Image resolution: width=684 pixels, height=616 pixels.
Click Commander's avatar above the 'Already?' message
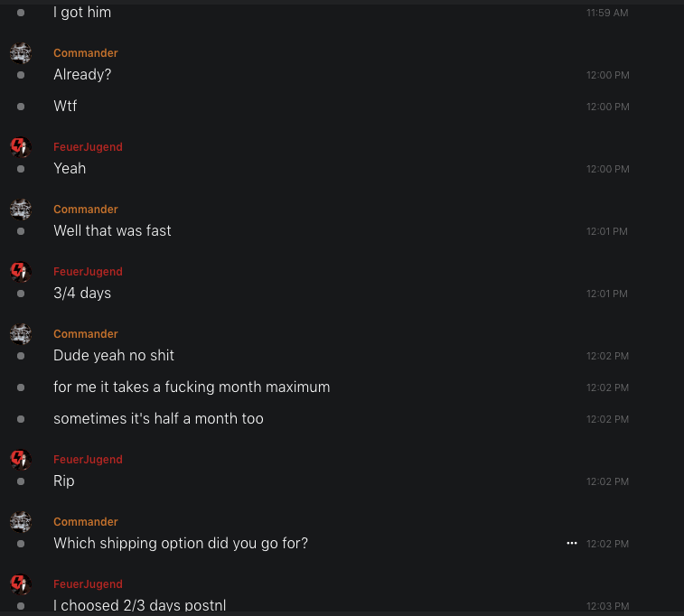tap(21, 52)
